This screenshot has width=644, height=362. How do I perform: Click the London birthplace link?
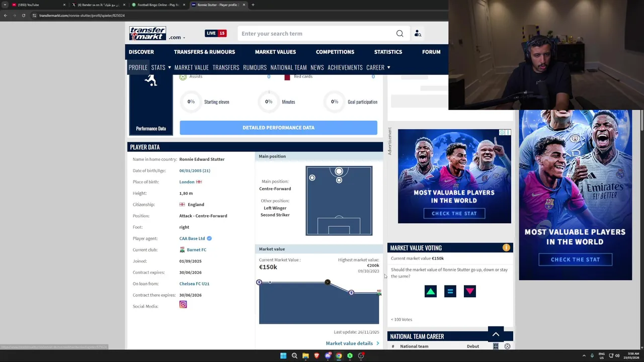tap(187, 182)
